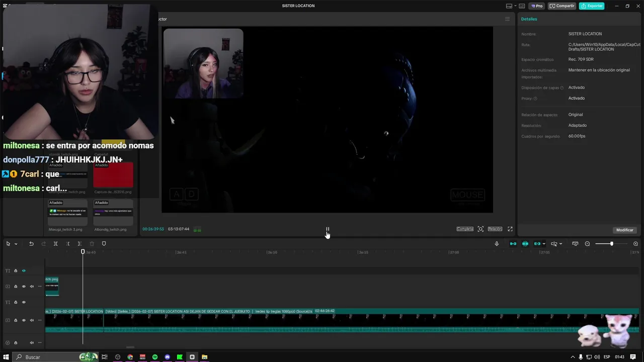Select the Detalles tab
The height and width of the screenshot is (362, 644).
click(529, 19)
